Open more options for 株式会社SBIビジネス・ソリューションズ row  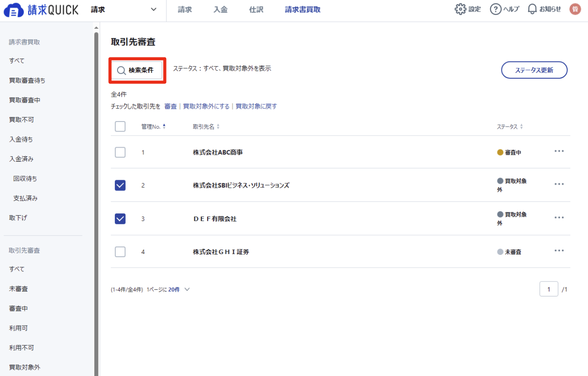pos(559,184)
